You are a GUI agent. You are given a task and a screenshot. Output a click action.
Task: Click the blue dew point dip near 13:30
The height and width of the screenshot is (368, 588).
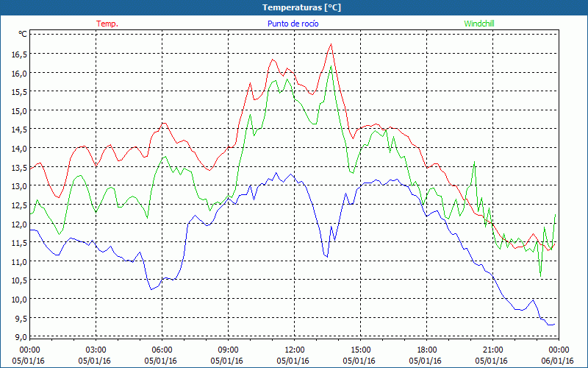click(x=326, y=256)
